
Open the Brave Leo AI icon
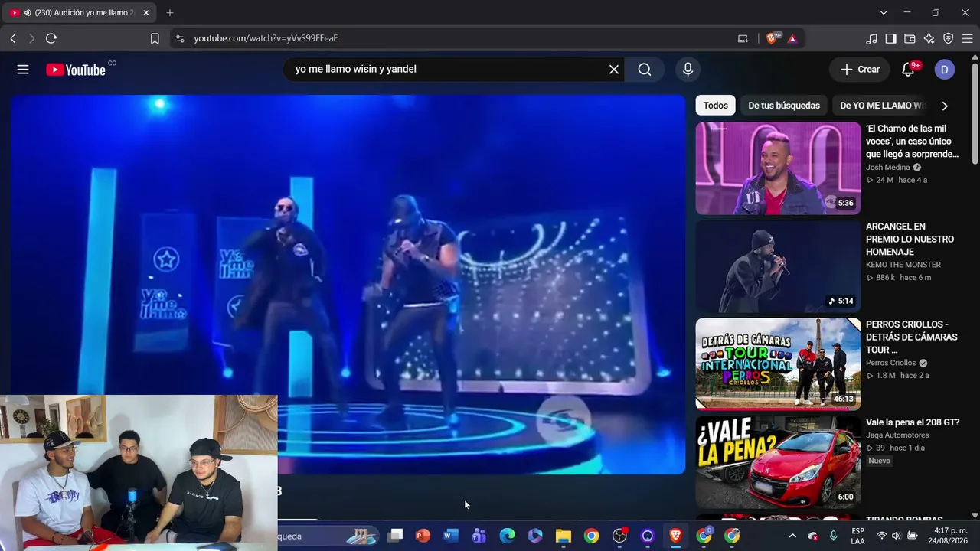929,38
